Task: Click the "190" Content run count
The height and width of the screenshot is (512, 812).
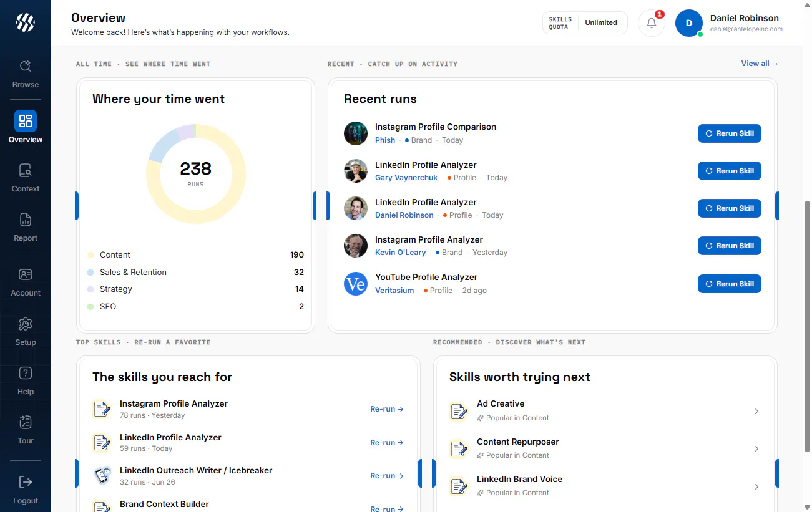Action: [x=297, y=255]
